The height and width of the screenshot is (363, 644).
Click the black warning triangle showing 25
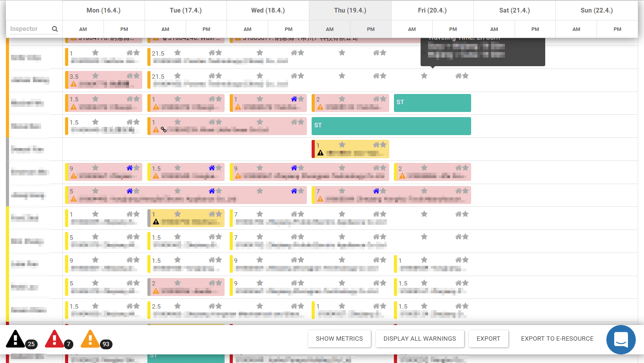tap(16, 339)
